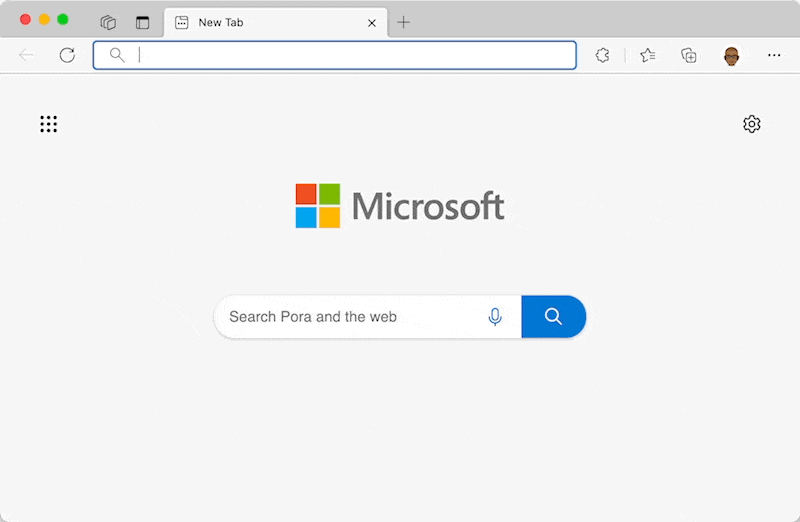800x522 pixels.
Task: Open the Extensions puzzle icon
Action: (x=603, y=55)
